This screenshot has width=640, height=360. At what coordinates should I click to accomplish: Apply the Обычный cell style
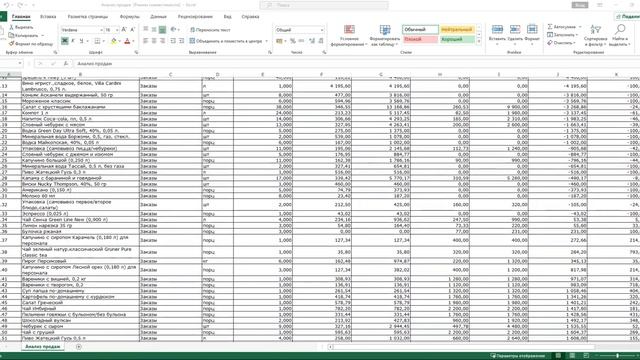click(420, 29)
